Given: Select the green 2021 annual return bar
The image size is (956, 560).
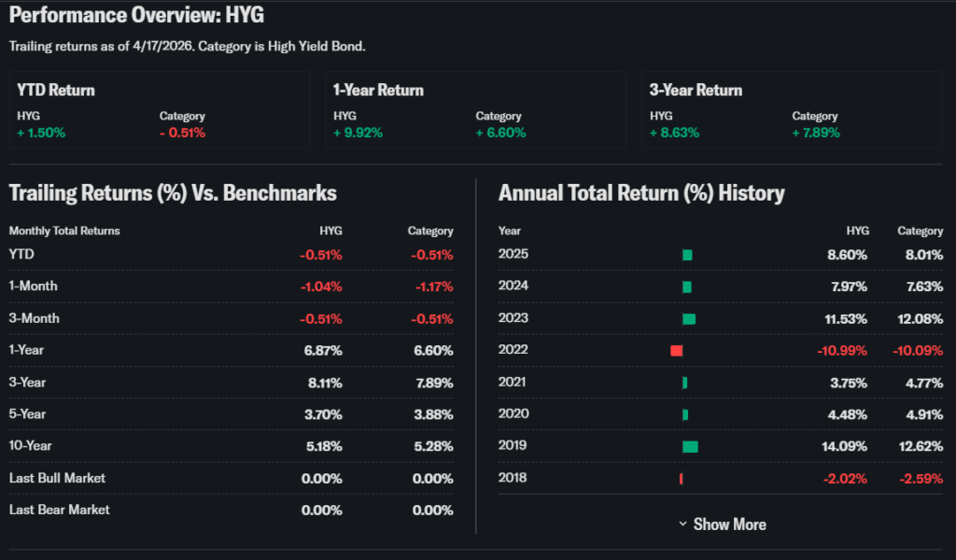Looking at the screenshot, I should (x=685, y=383).
